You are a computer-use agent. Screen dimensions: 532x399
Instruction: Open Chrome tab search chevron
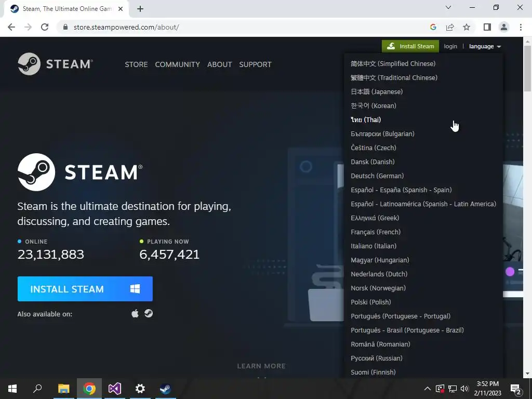448,7
